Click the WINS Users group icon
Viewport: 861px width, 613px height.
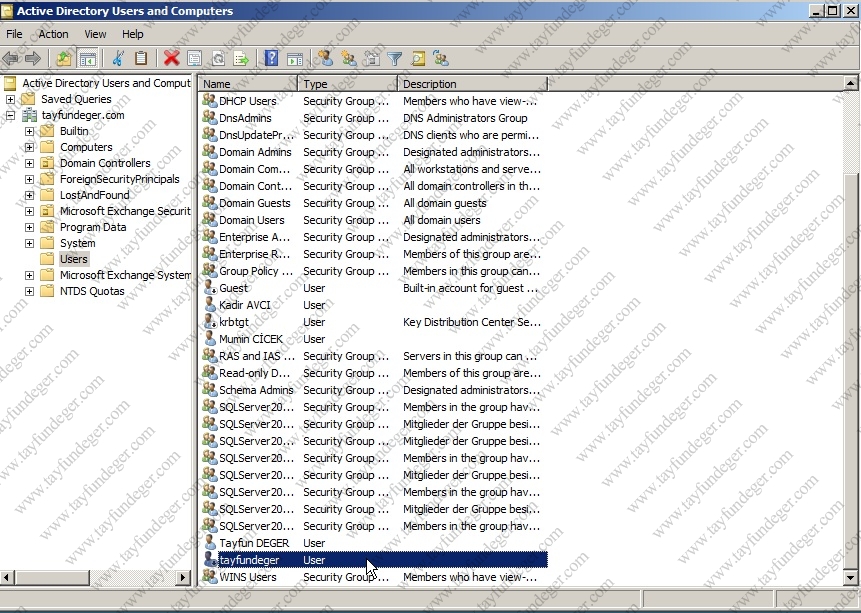pyautogui.click(x=209, y=577)
